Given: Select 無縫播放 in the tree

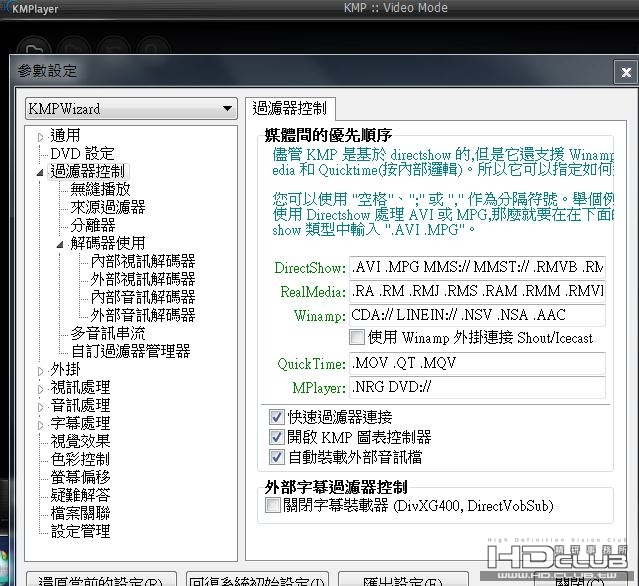Looking at the screenshot, I should [x=100, y=189].
